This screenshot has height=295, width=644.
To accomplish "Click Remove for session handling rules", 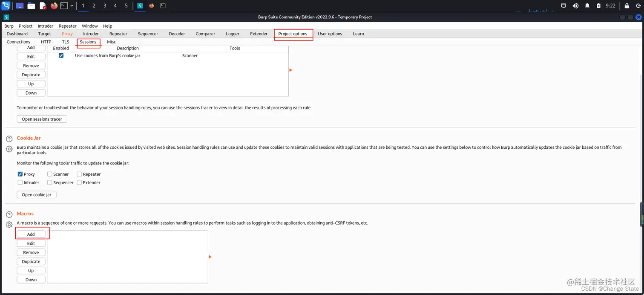I will tap(31, 66).
